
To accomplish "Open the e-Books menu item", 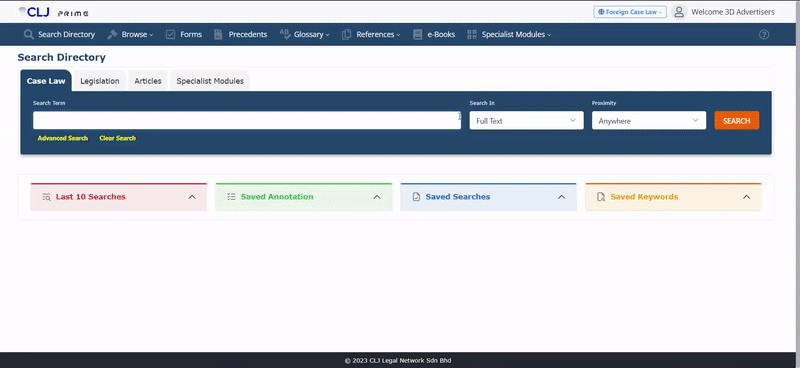I will 441,35.
